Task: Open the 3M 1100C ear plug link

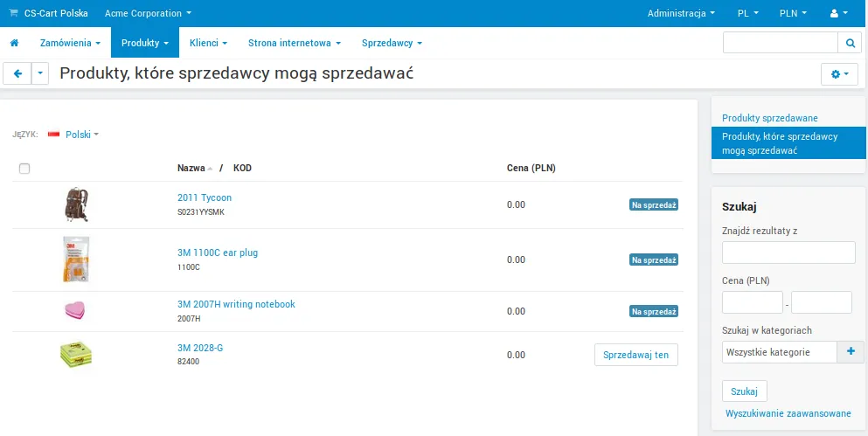Action: (x=218, y=253)
